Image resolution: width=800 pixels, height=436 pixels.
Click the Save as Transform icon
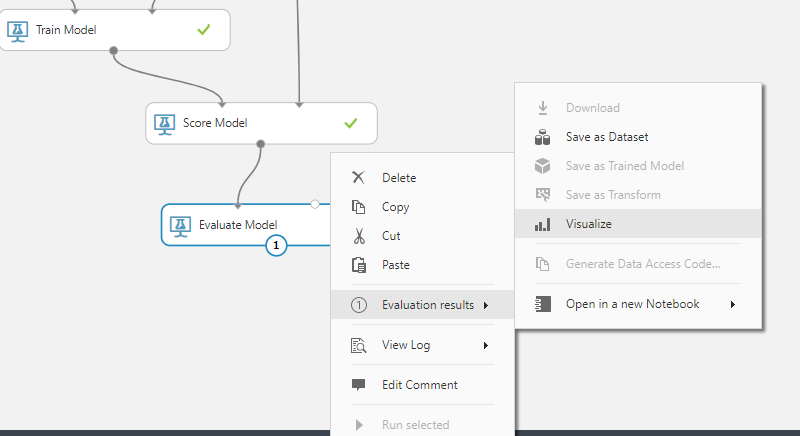pos(543,195)
